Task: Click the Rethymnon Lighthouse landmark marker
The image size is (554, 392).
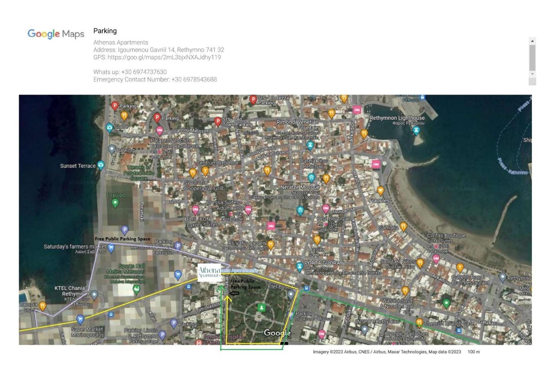Action: (416, 130)
